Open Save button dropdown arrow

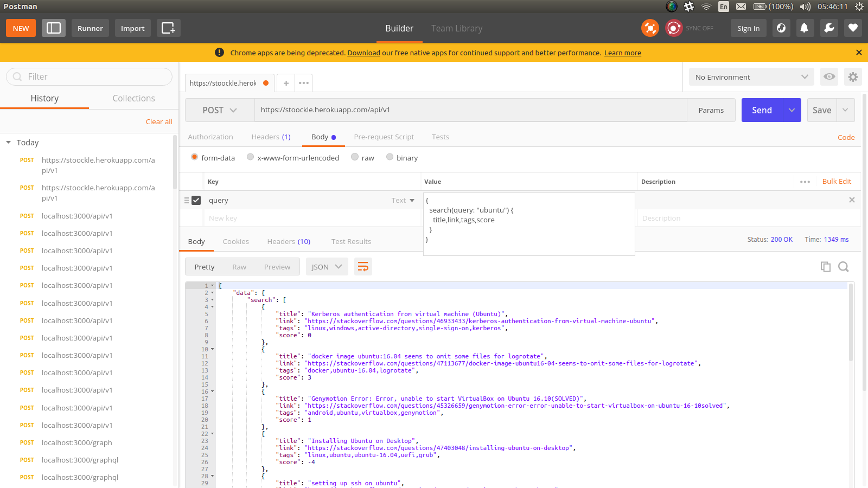tap(846, 110)
